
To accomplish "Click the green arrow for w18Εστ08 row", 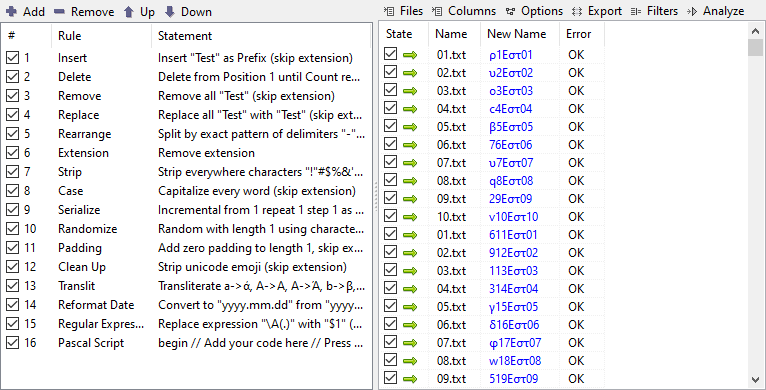I will [410, 361].
